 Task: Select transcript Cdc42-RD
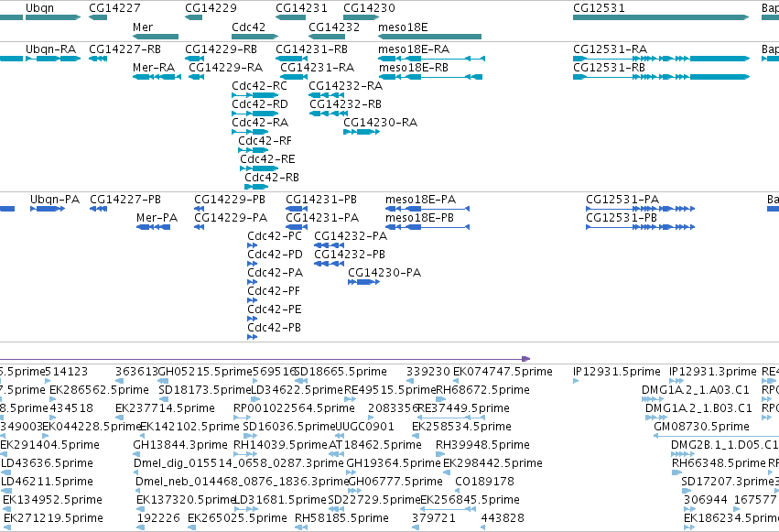point(260,104)
